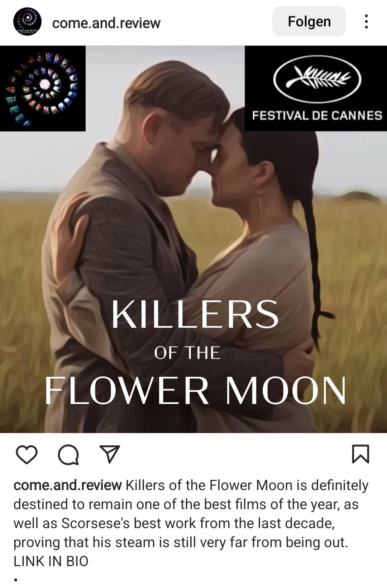Save the post using the bookmark icon
Viewport: 387px width, 588px height.
point(360,454)
